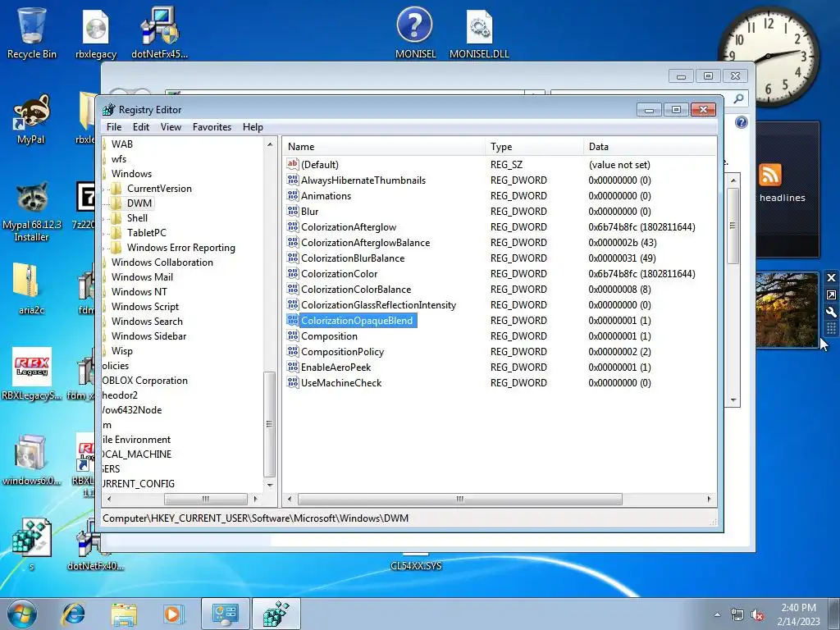Open the View menu
The height and width of the screenshot is (630, 840).
coord(171,127)
